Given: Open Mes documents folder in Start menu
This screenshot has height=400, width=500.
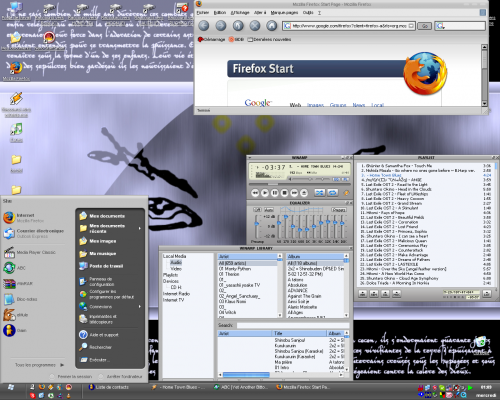Looking at the screenshot, I should point(110,216).
